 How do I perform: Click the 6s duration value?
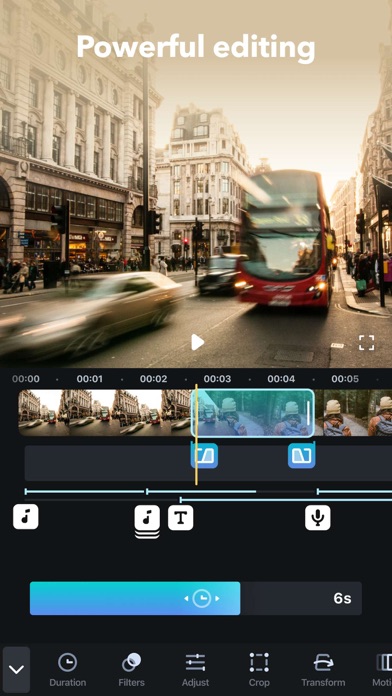coord(342,598)
